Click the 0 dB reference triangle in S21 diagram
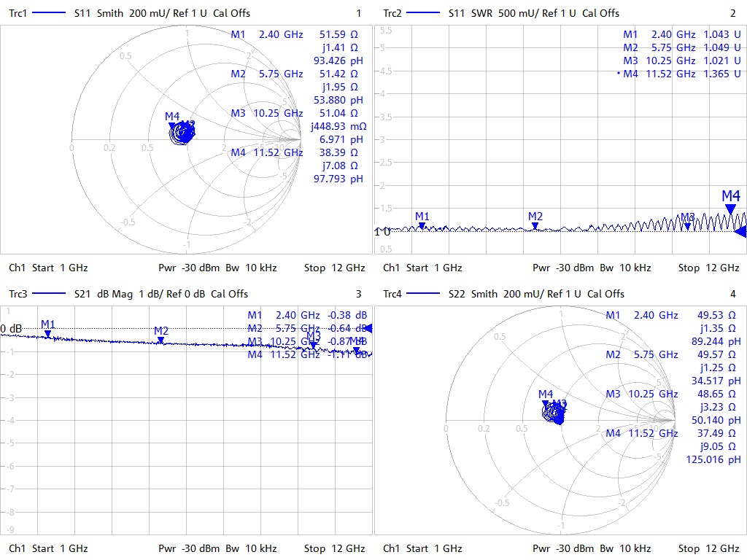The height and width of the screenshot is (560, 747). [x=368, y=329]
